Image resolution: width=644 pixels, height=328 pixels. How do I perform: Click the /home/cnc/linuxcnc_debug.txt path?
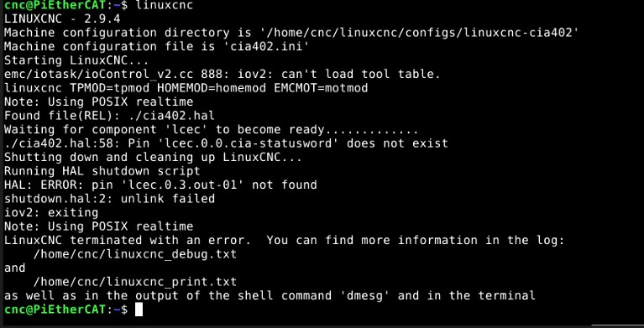tap(135, 254)
